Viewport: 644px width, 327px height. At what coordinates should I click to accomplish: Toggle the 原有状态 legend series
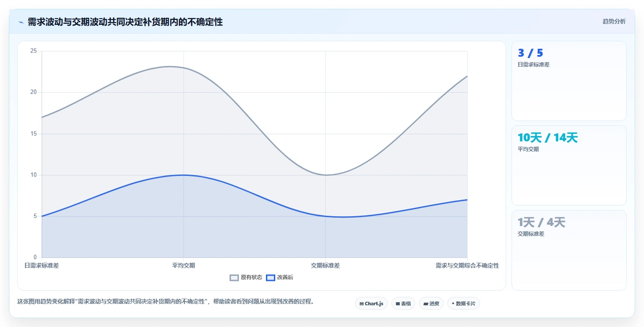pyautogui.click(x=246, y=277)
